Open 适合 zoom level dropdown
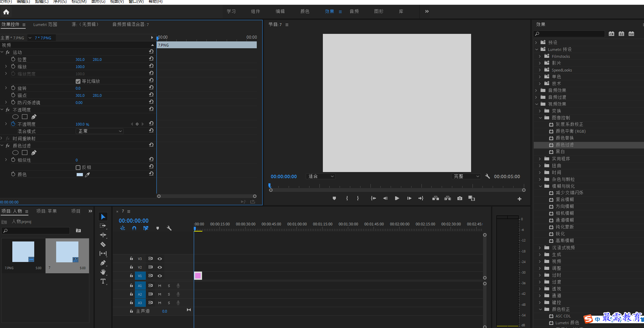 (320, 176)
